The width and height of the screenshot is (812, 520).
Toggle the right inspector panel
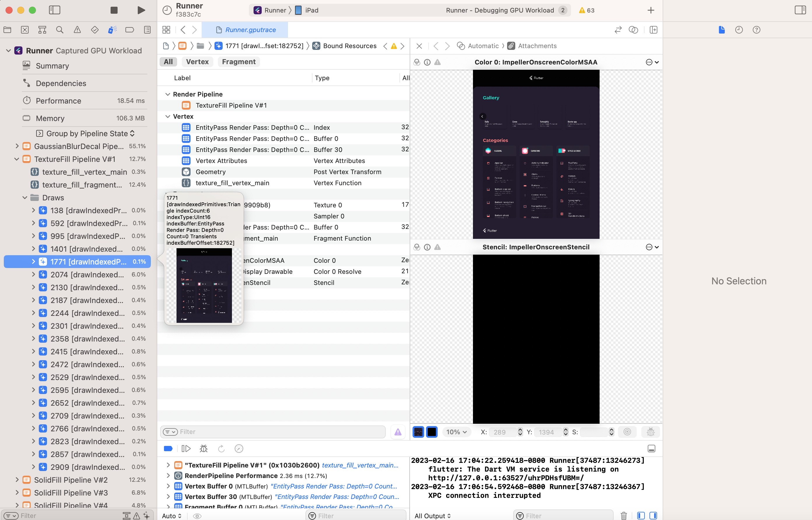pos(800,10)
